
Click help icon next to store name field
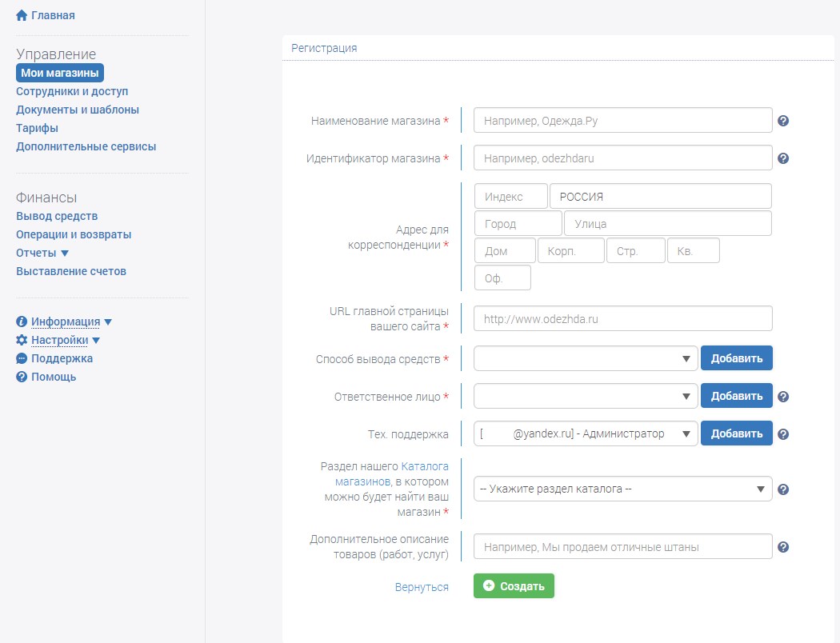click(x=783, y=121)
